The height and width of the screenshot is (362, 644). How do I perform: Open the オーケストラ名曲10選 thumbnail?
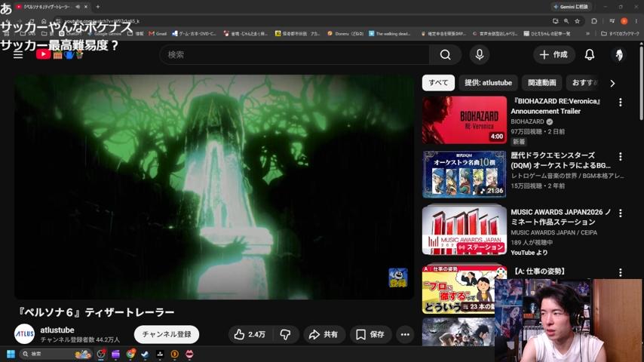[465, 174]
